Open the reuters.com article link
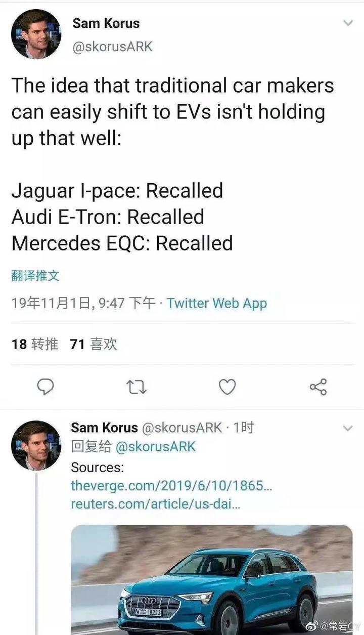This screenshot has height=635, width=364. (x=155, y=504)
